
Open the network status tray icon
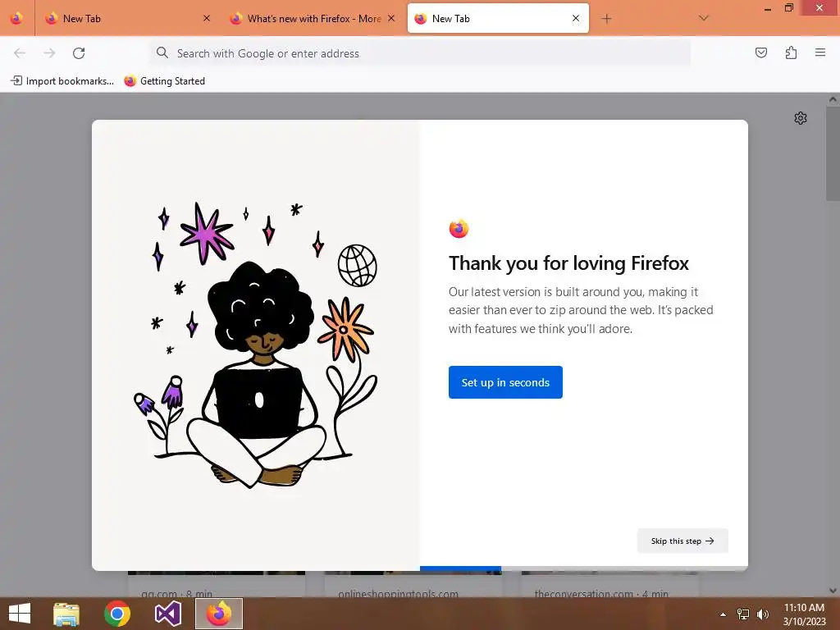coord(743,614)
